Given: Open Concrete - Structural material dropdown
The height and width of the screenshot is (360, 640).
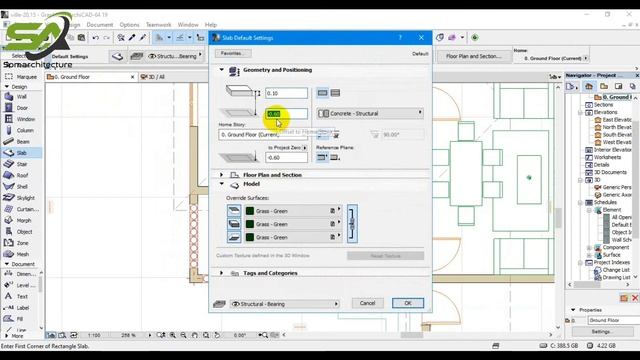Looking at the screenshot, I should [370, 113].
